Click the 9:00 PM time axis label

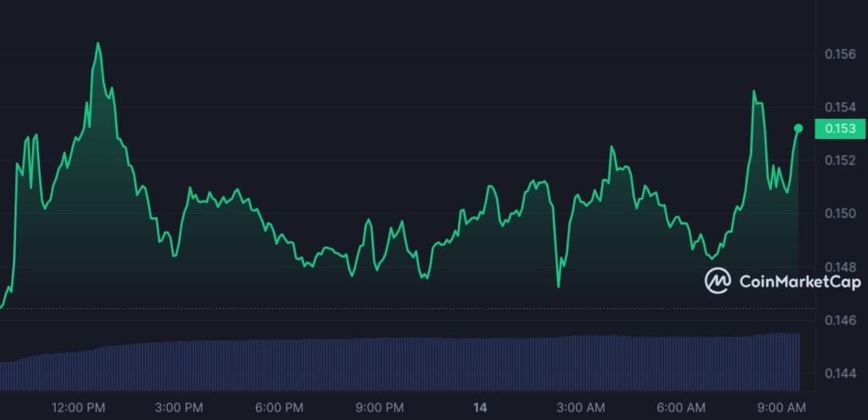379,408
